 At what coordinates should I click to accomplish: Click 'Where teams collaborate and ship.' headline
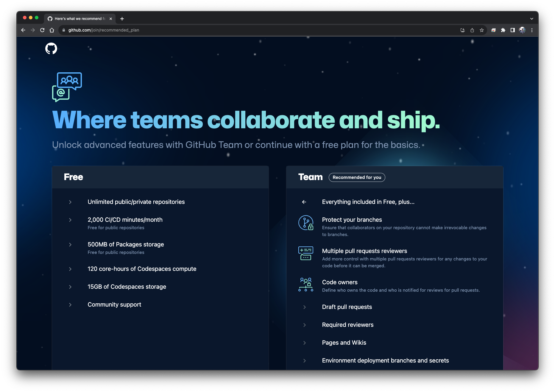(x=246, y=120)
